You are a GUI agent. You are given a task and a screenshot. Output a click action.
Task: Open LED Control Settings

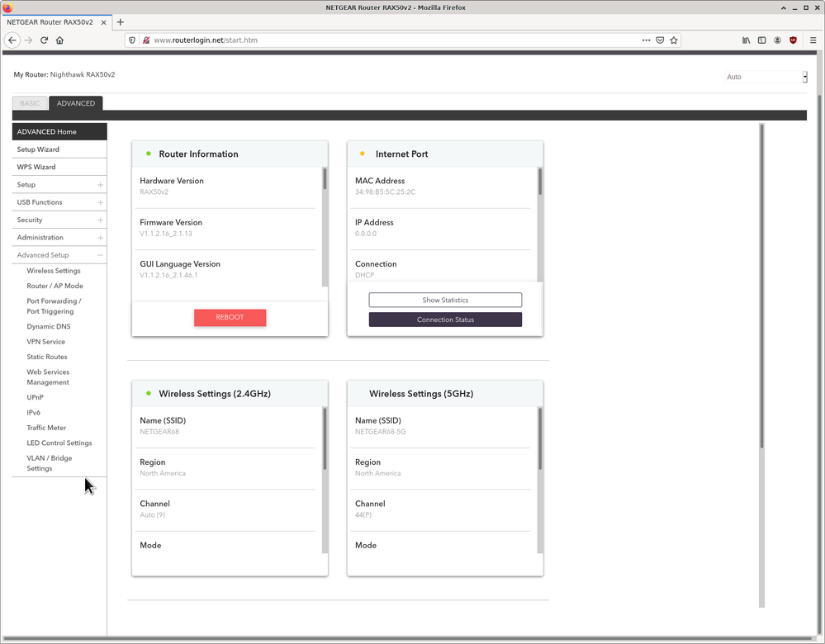coord(59,443)
